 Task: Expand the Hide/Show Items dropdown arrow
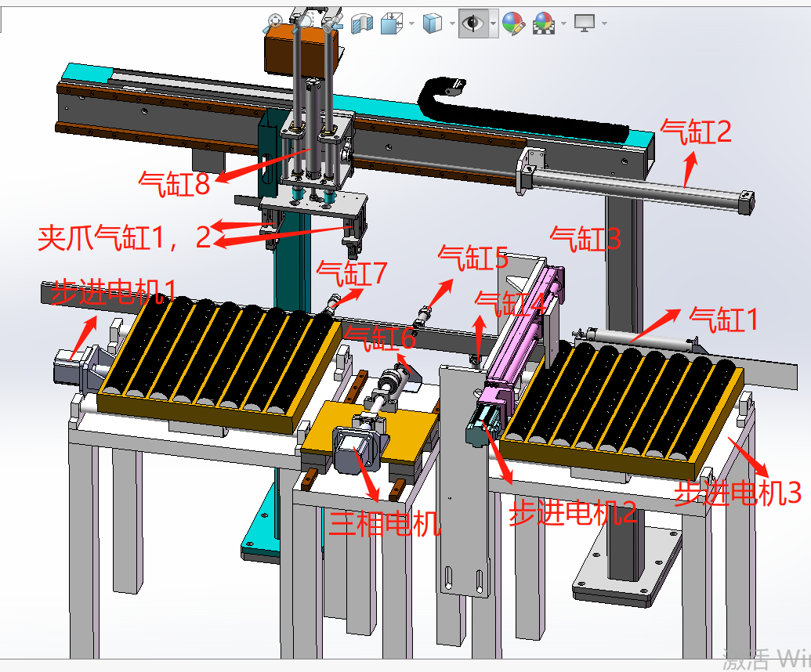(493, 23)
